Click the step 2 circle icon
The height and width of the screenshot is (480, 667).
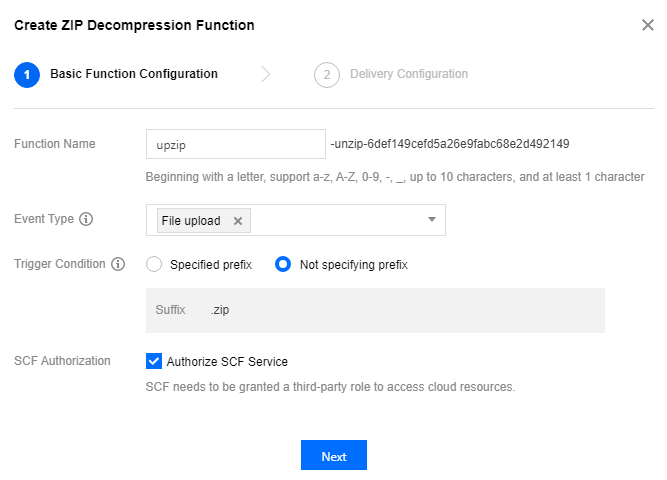point(327,74)
